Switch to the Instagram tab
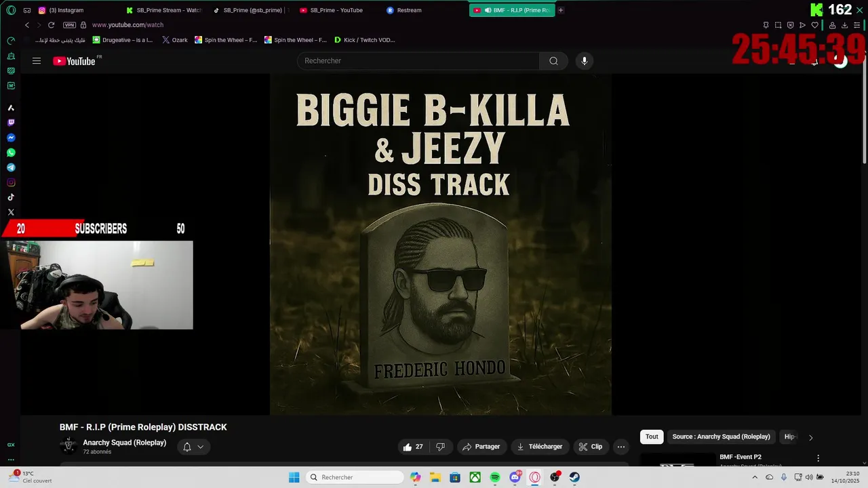This screenshot has height=488, width=868. (75, 10)
